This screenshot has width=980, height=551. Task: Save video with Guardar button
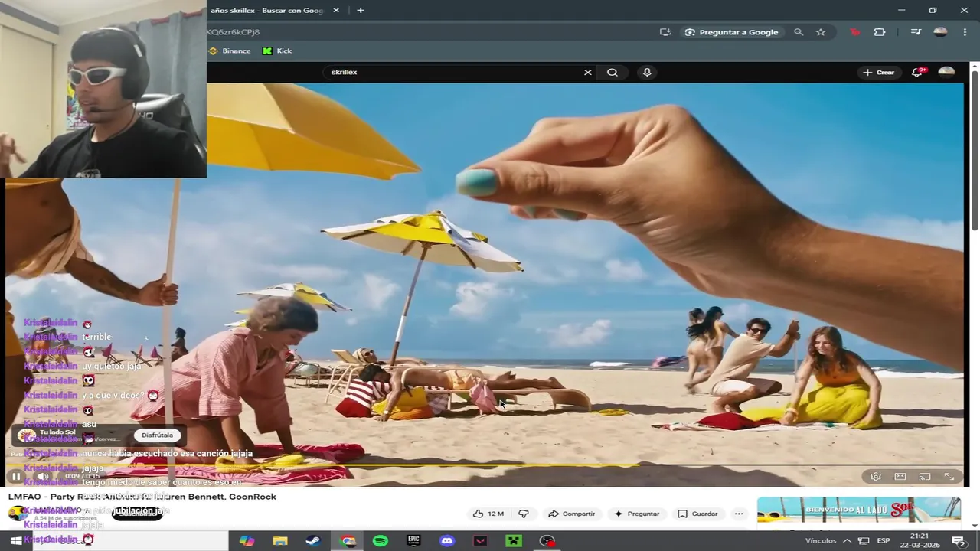tap(697, 514)
